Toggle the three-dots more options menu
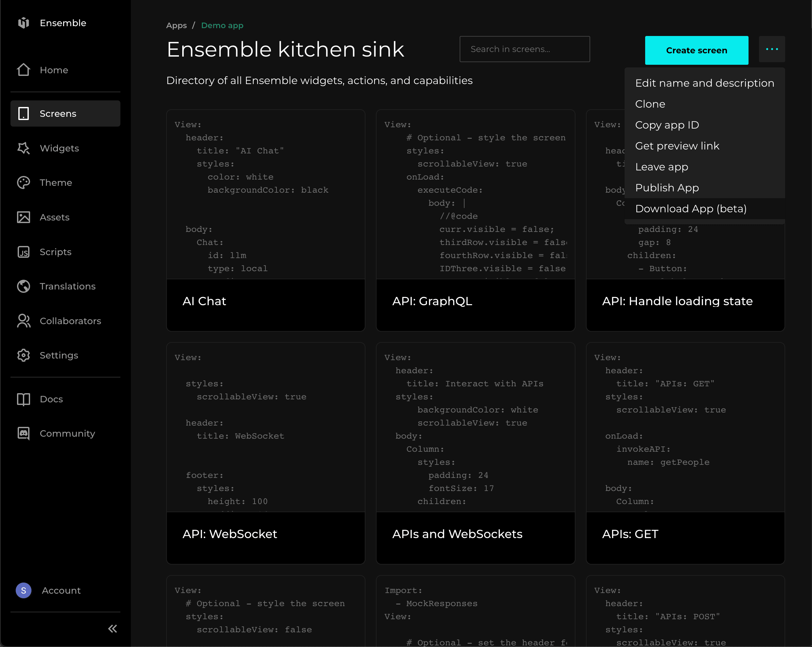Viewport: 812px width, 647px height. [772, 49]
